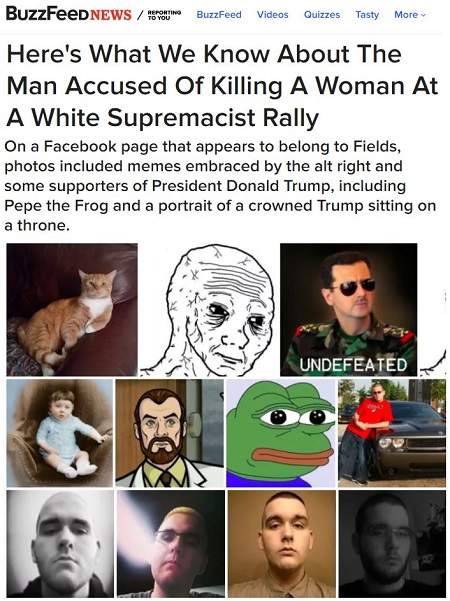
Task: Open the article headline
Action: 222,85
